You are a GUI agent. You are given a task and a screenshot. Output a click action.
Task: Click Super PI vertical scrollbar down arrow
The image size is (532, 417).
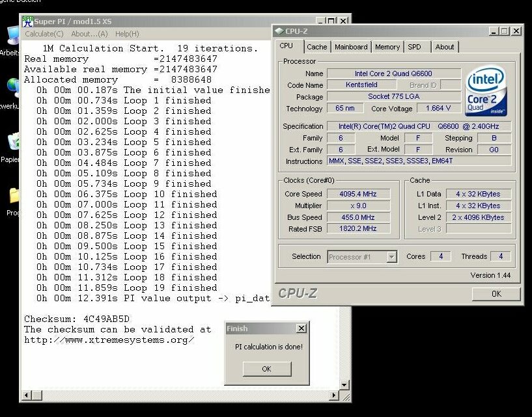pos(344,384)
